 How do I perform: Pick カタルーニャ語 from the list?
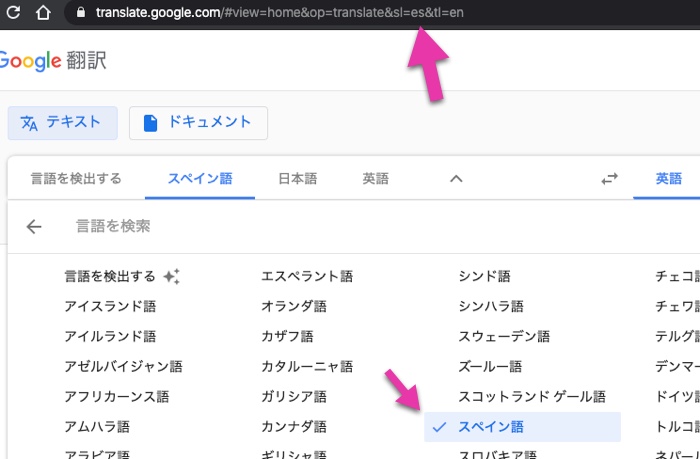pos(307,367)
